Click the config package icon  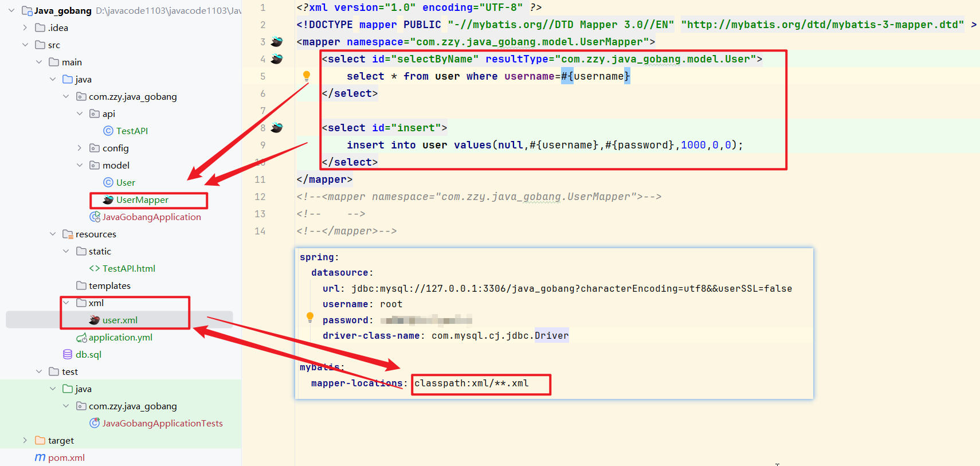coord(95,148)
